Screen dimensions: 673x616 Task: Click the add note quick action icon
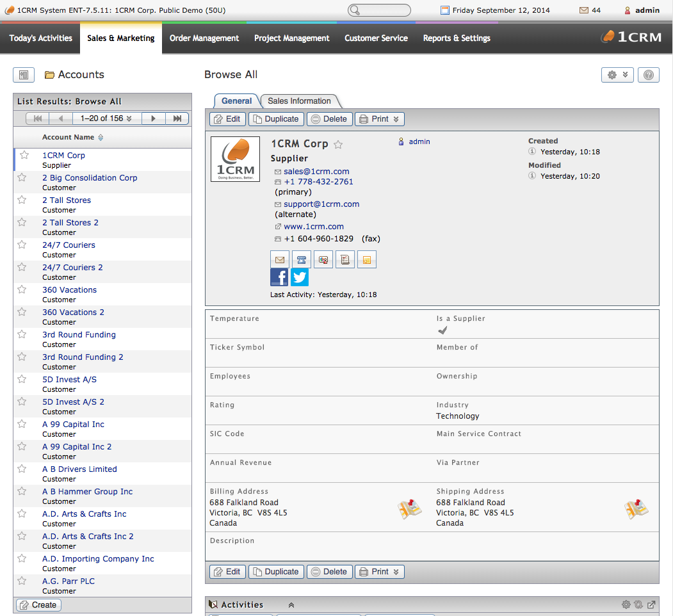[x=367, y=260]
